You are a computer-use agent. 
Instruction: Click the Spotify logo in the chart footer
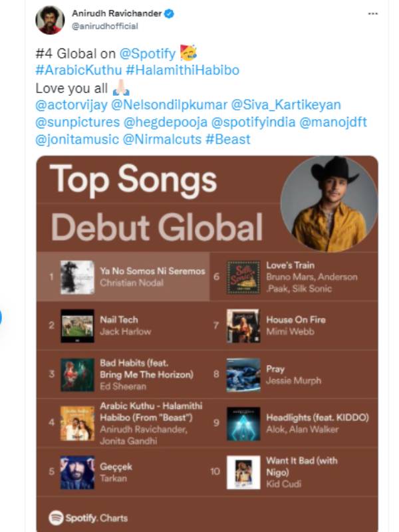pyautogui.click(x=55, y=517)
